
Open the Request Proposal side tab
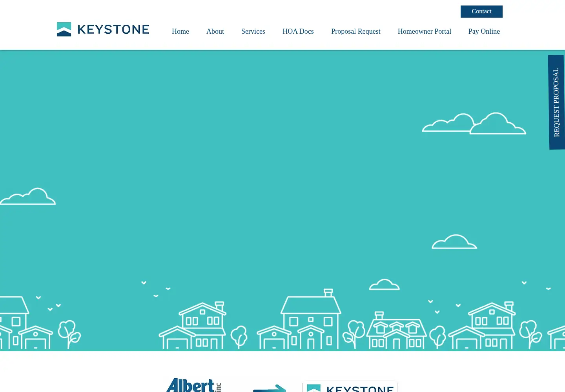click(556, 102)
